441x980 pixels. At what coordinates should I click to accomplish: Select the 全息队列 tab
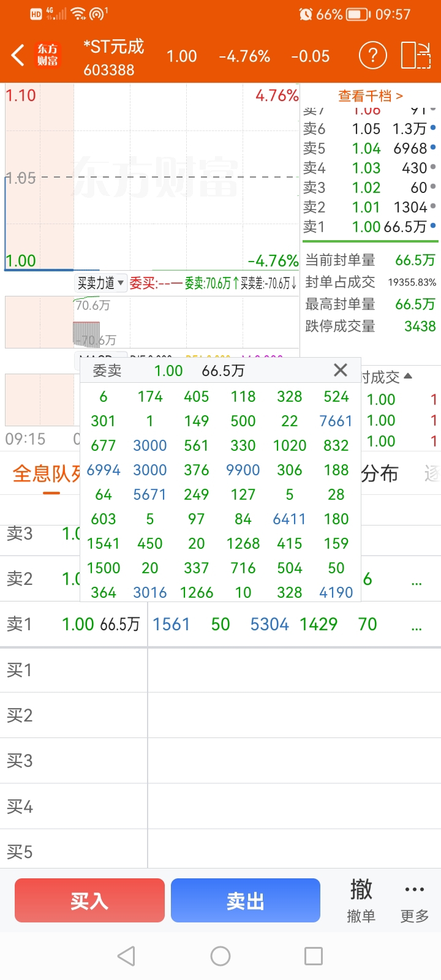pyautogui.click(x=47, y=473)
